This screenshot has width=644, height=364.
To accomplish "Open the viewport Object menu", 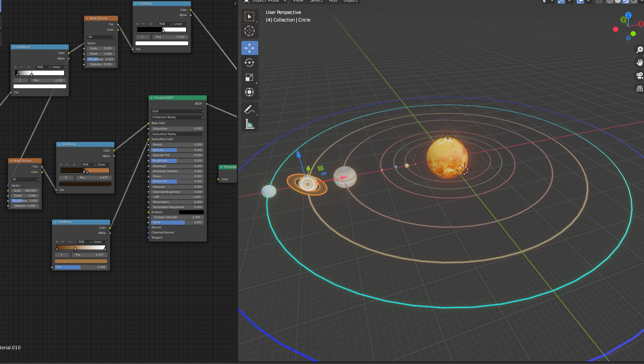I will click(350, 1).
